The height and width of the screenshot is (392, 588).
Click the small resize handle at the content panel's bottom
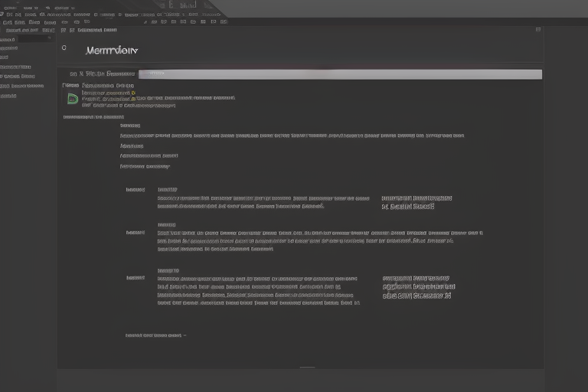307,367
